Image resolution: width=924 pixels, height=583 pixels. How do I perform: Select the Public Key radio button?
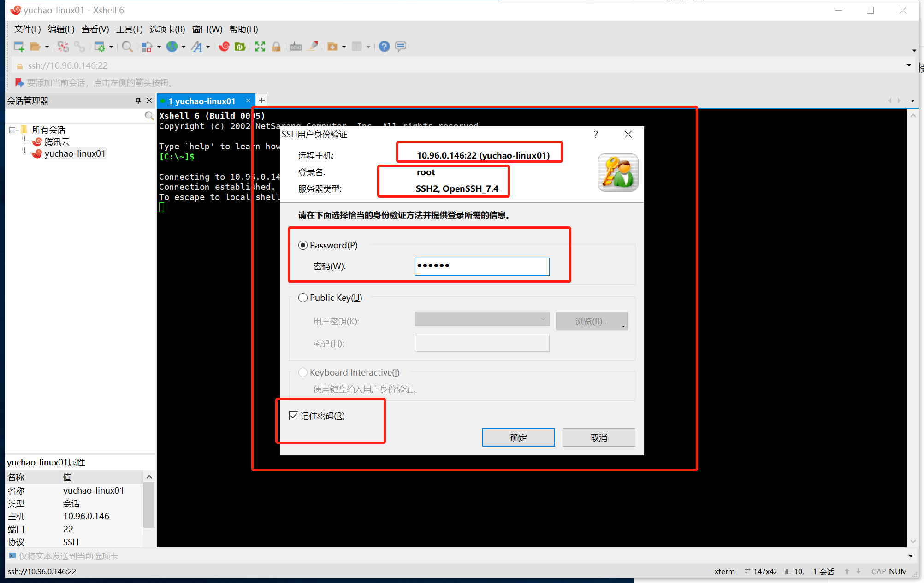tap(303, 298)
